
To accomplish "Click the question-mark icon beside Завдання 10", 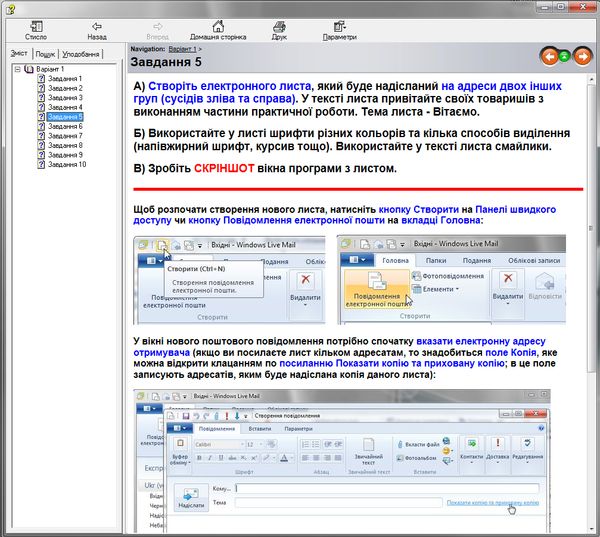I will pyautogui.click(x=41, y=165).
